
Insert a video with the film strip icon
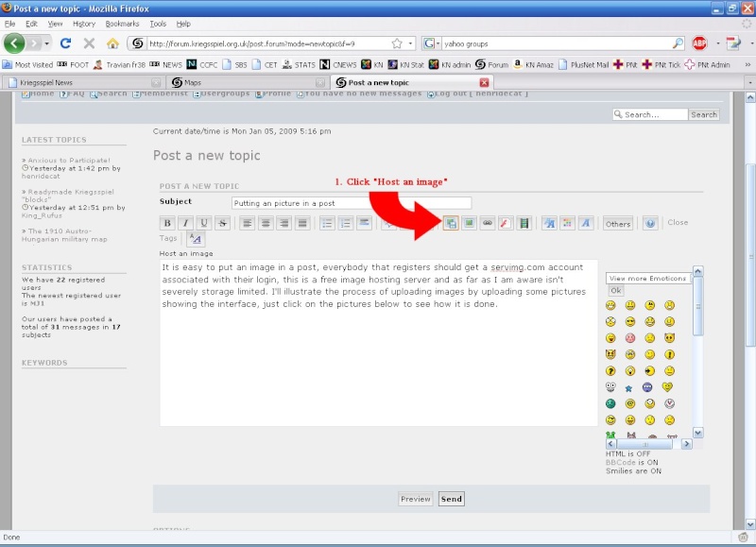pyautogui.click(x=524, y=223)
